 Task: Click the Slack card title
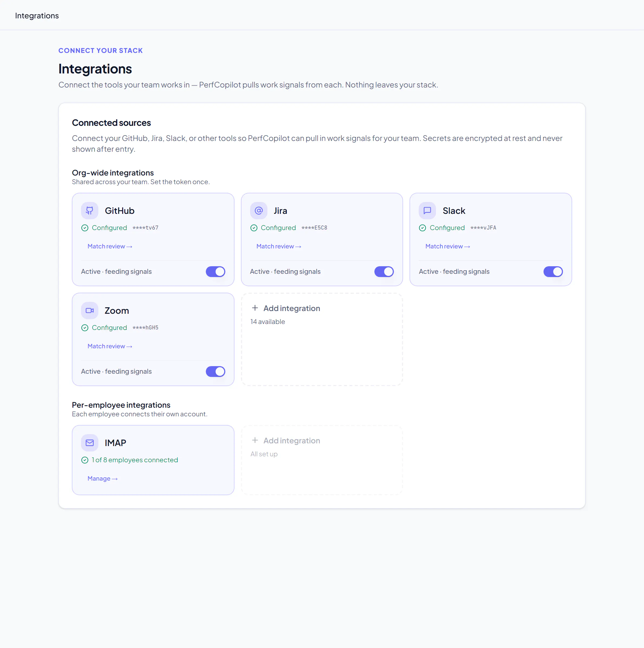point(454,211)
